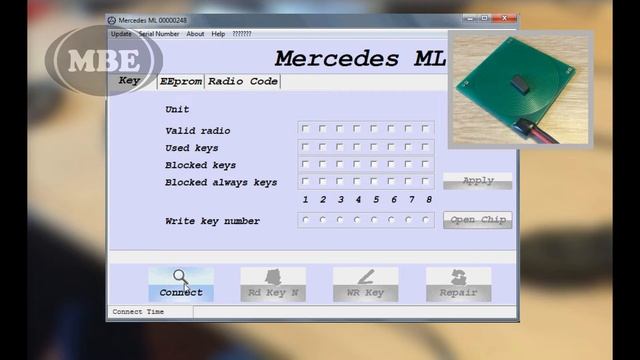Check Blocked keys checkbox for key 7

click(408, 164)
